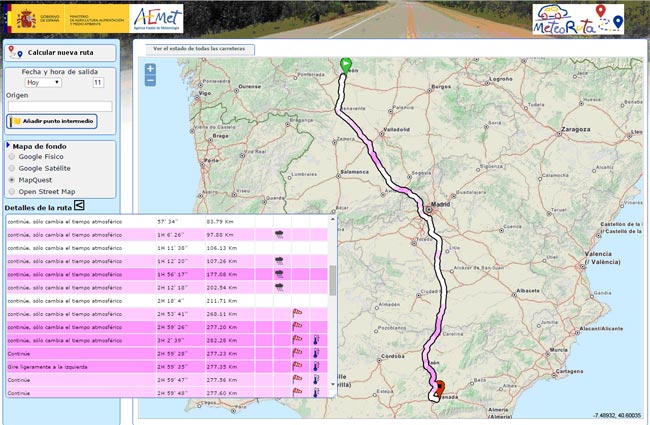This screenshot has width=650, height=425.
Task: Collapse route details with arrow icon
Action: coord(79,205)
